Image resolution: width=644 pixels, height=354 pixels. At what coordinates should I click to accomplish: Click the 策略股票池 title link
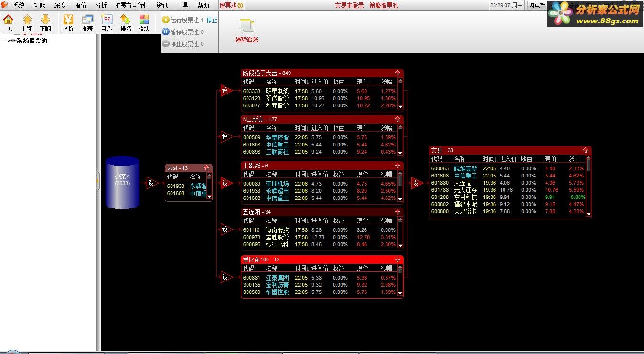[384, 6]
